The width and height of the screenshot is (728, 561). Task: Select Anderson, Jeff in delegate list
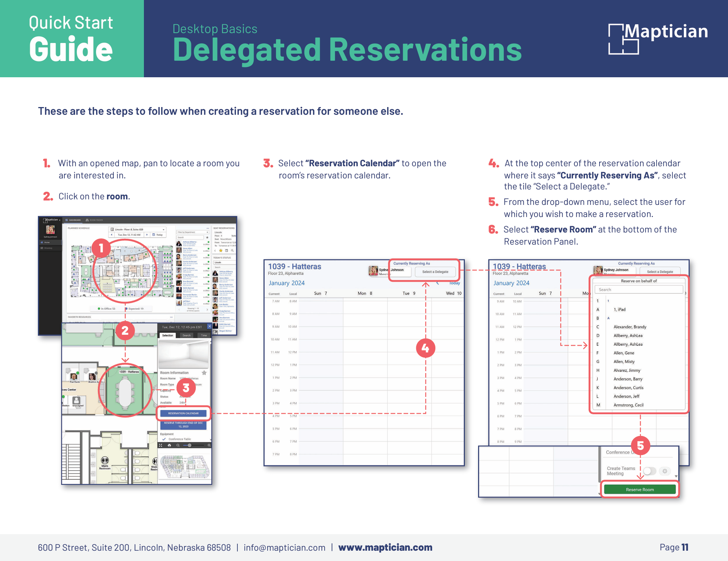tap(626, 396)
